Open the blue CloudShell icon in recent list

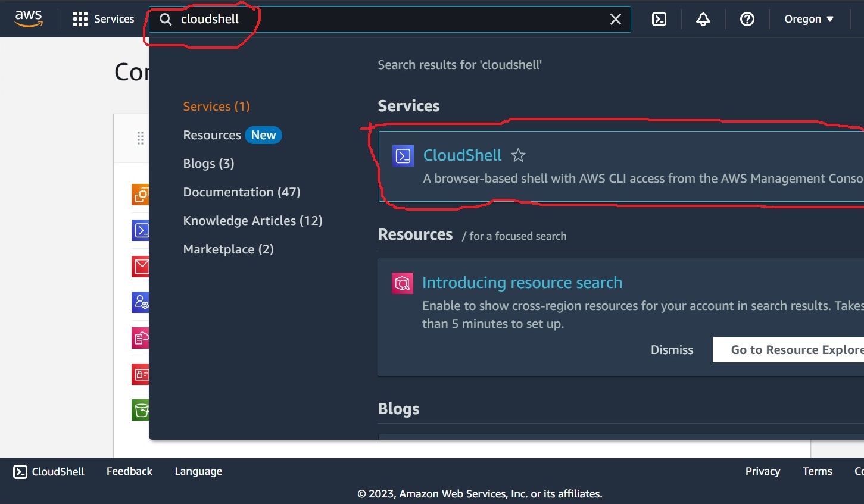tap(141, 230)
